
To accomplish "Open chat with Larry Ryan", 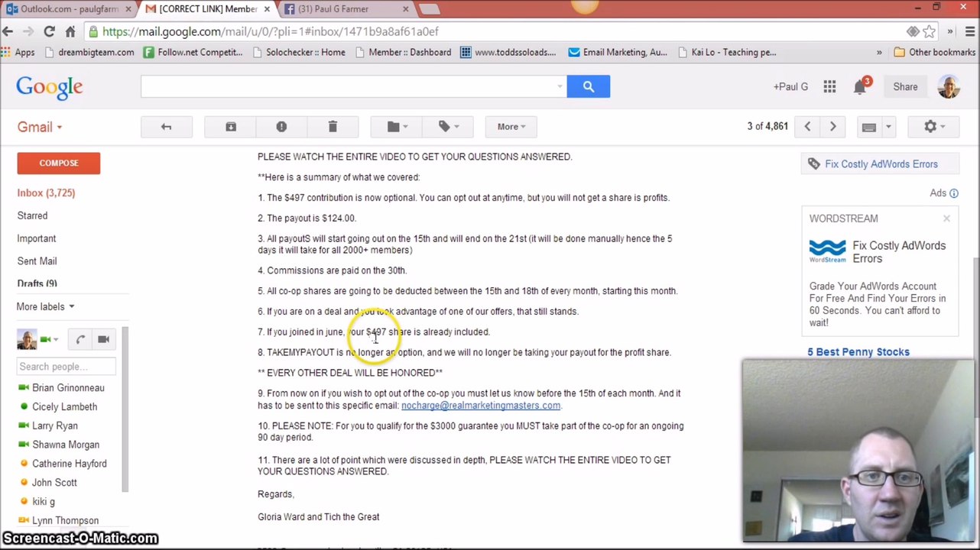I will tap(54, 425).
